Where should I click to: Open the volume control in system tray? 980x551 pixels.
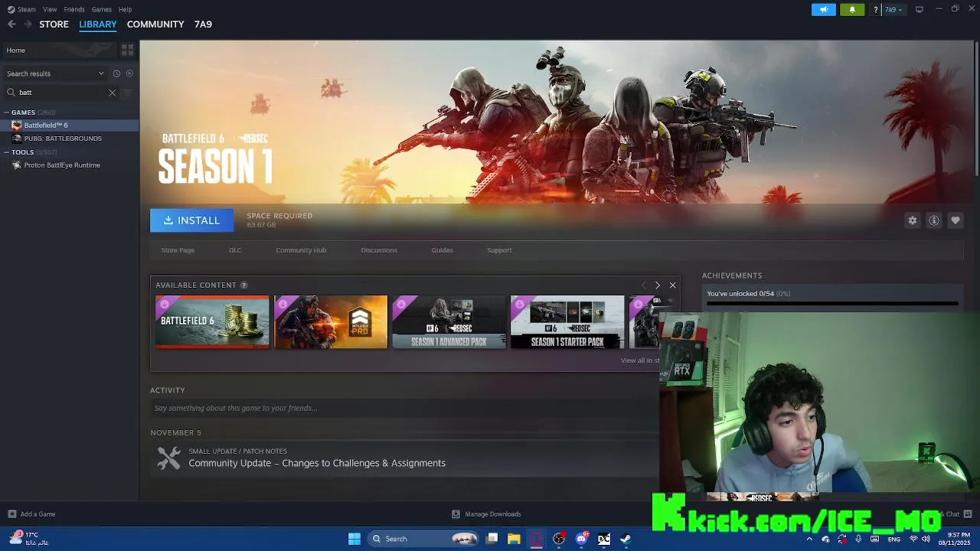[x=926, y=539]
